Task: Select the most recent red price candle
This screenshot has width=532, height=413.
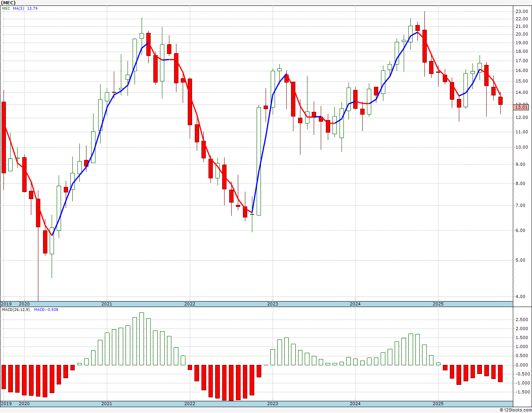Action: pyautogui.click(x=500, y=101)
